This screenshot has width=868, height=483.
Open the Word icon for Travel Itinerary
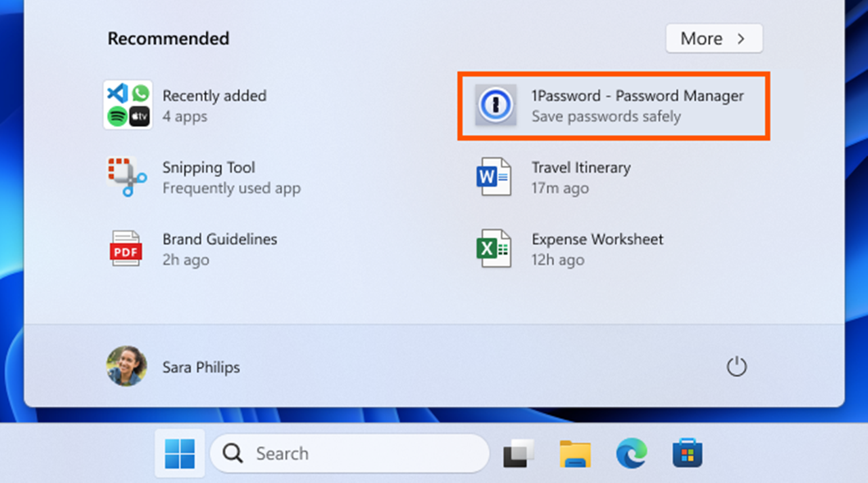tap(494, 177)
